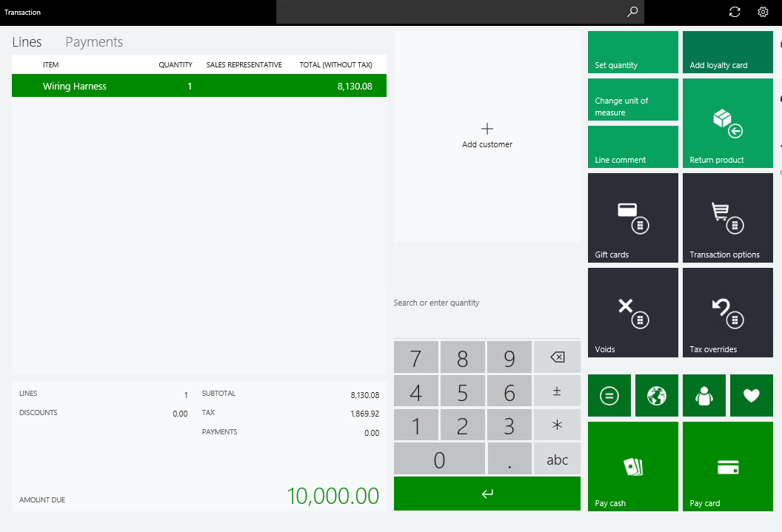782x532 pixels.
Task: Select the Wiring Harness line item
Action: (x=198, y=85)
